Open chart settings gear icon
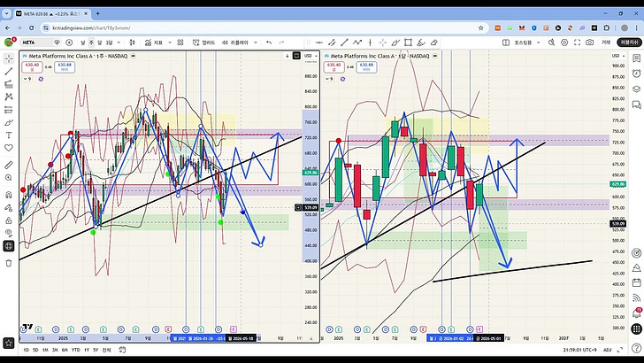Screen dimensions: 644x363 564,42
